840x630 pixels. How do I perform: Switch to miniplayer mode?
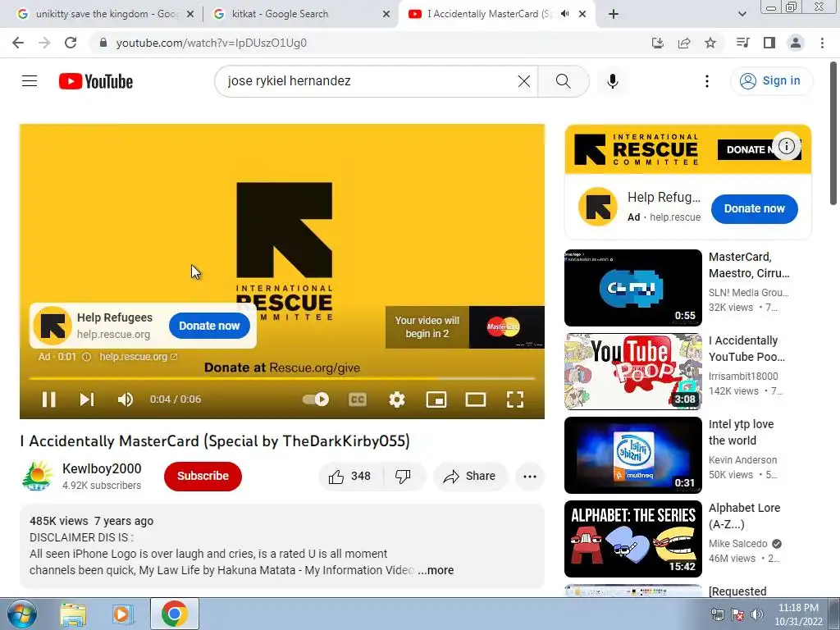coord(436,399)
